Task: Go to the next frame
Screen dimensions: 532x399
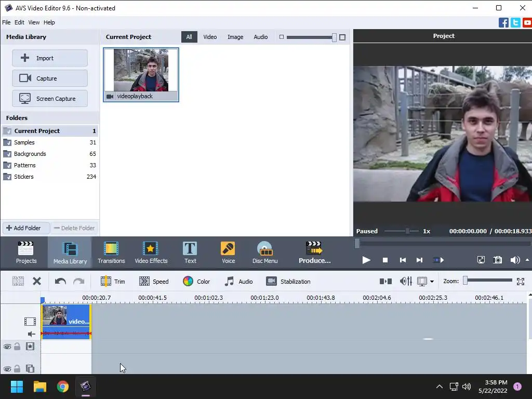Action: click(420, 260)
